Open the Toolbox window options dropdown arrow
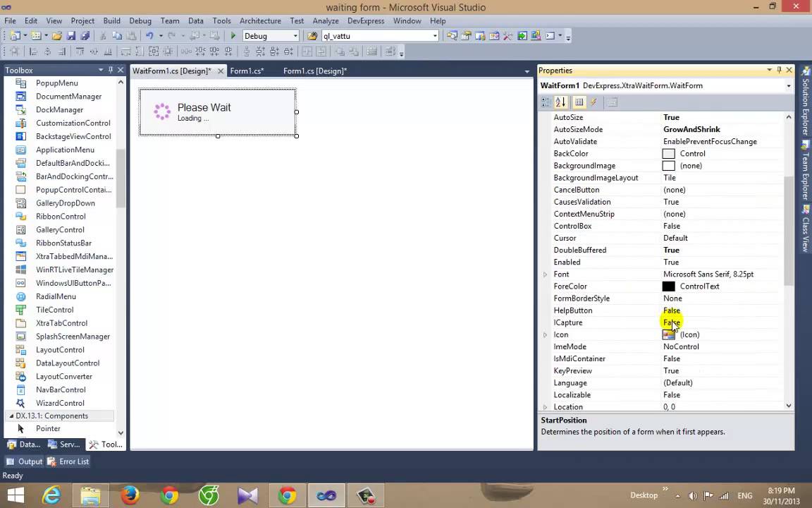812x508 pixels. 101,69
